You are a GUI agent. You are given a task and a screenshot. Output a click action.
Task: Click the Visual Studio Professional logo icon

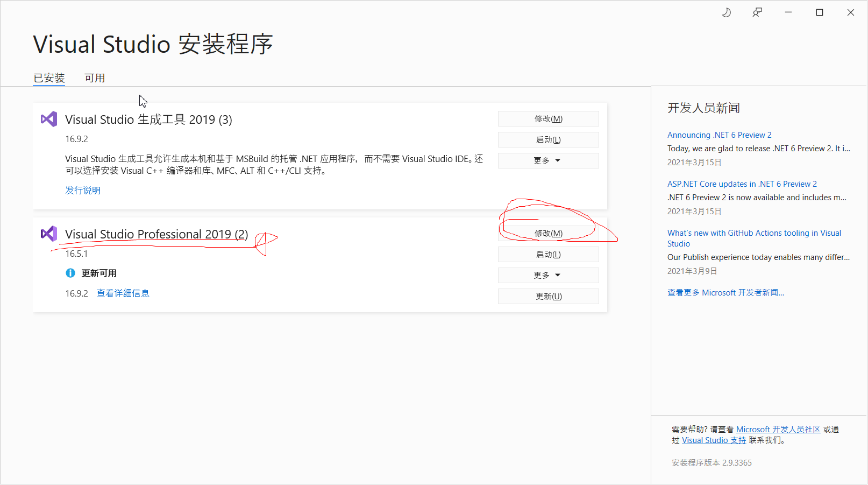(x=49, y=234)
